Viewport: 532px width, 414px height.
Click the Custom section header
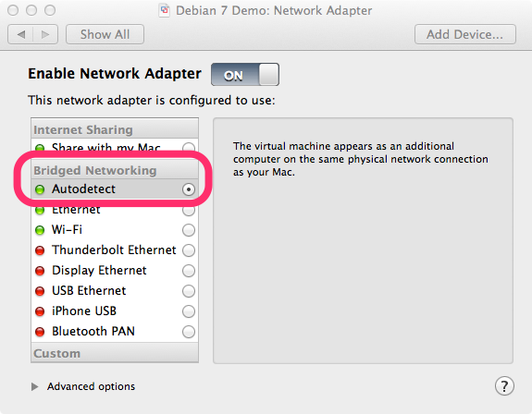[115, 353]
